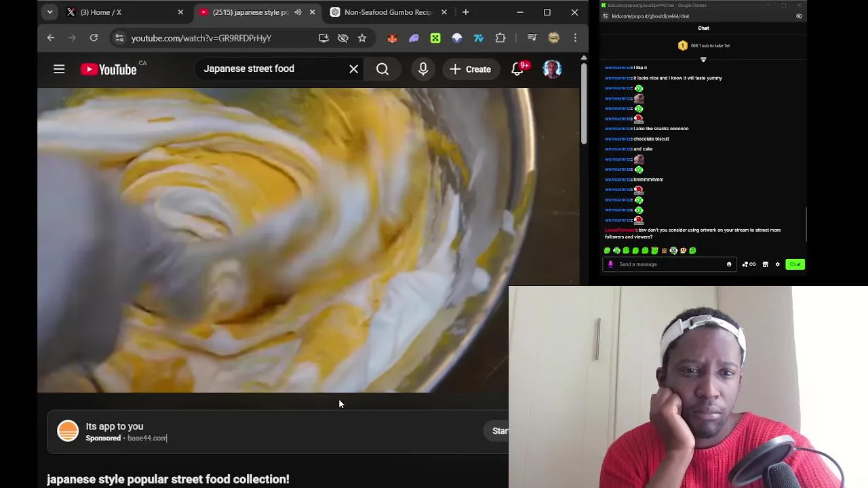Click the 'Gift 1 sub to take 1st' banner
868x488 pixels.
click(x=703, y=45)
